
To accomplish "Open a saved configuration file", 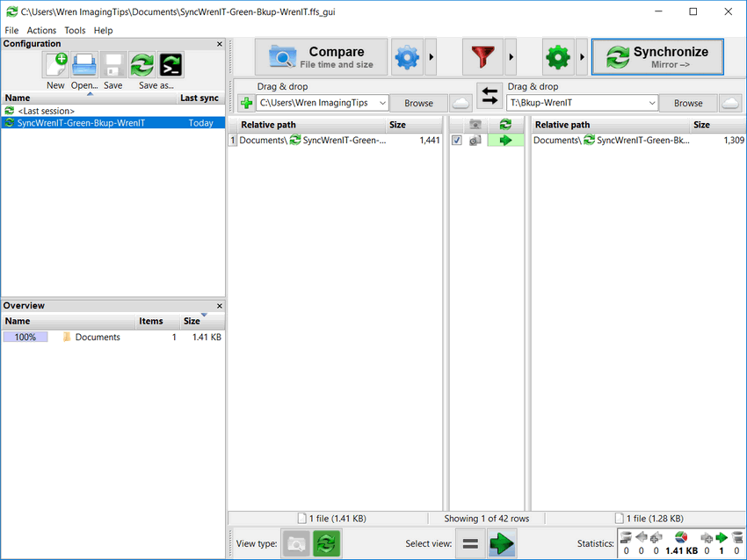I will click(84, 66).
